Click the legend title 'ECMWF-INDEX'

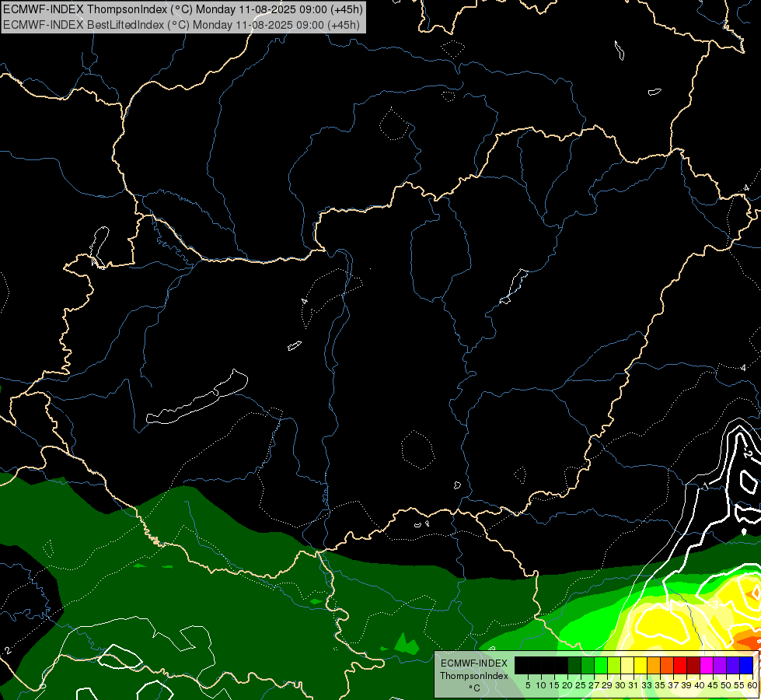coord(474,663)
